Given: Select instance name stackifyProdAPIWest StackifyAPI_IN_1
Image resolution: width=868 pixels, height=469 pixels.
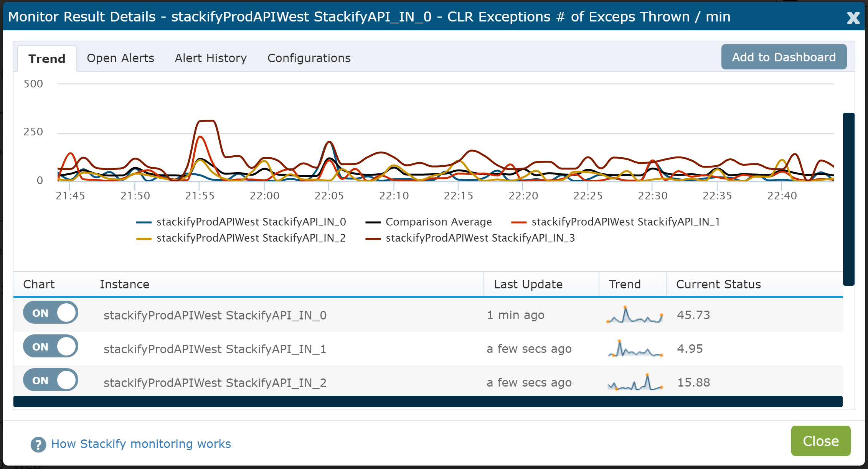Looking at the screenshot, I should click(x=215, y=349).
